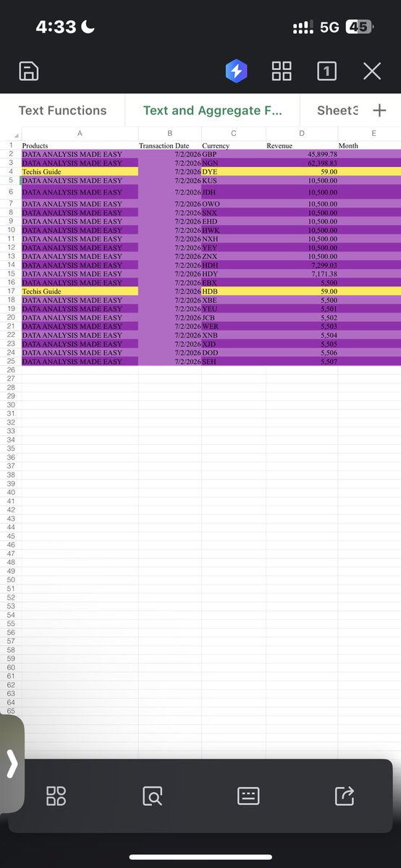Select column A header
This screenshot has height=868, width=401.
coord(80,133)
